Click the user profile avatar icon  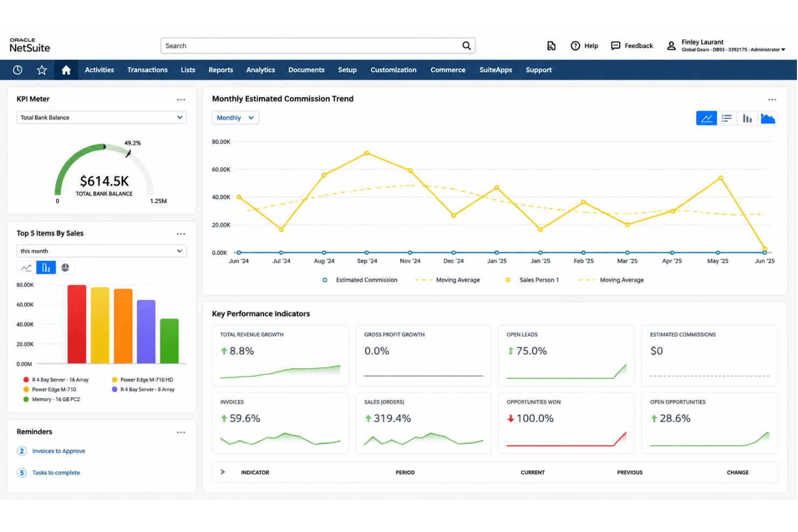pyautogui.click(x=671, y=46)
